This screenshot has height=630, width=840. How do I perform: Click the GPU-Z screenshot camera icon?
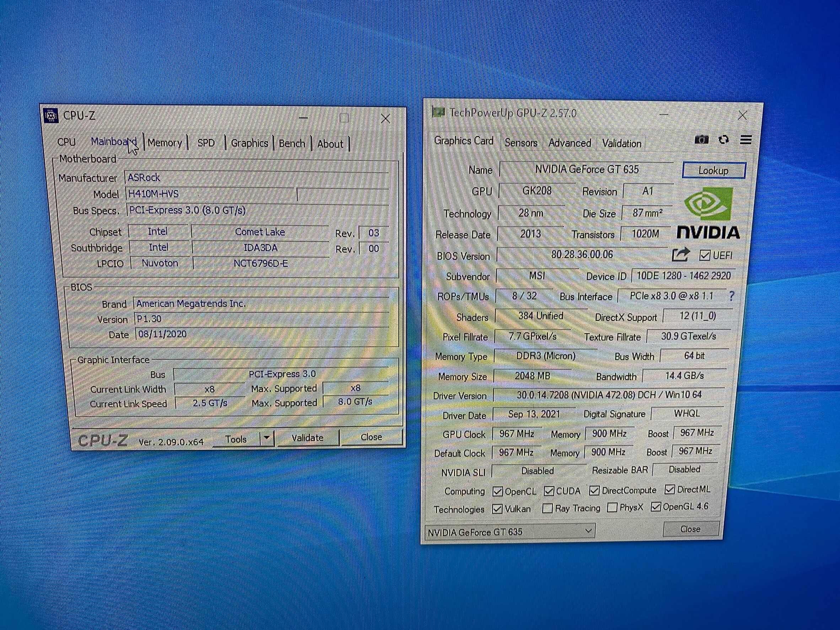point(701,140)
